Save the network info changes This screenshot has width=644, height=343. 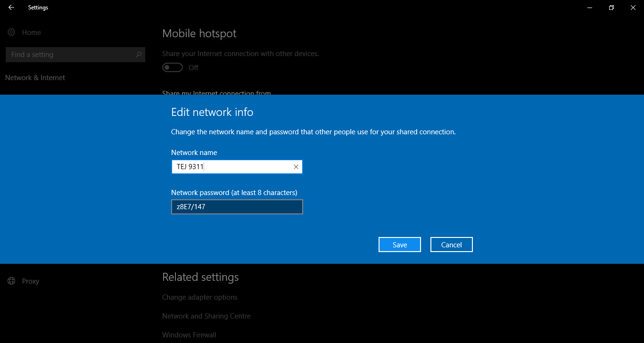pos(400,245)
